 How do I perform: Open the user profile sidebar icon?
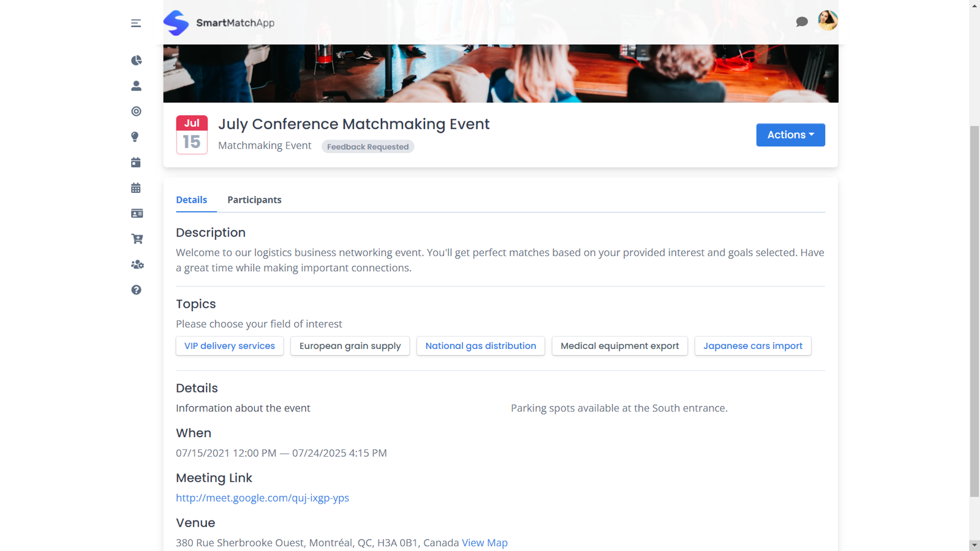click(x=136, y=86)
